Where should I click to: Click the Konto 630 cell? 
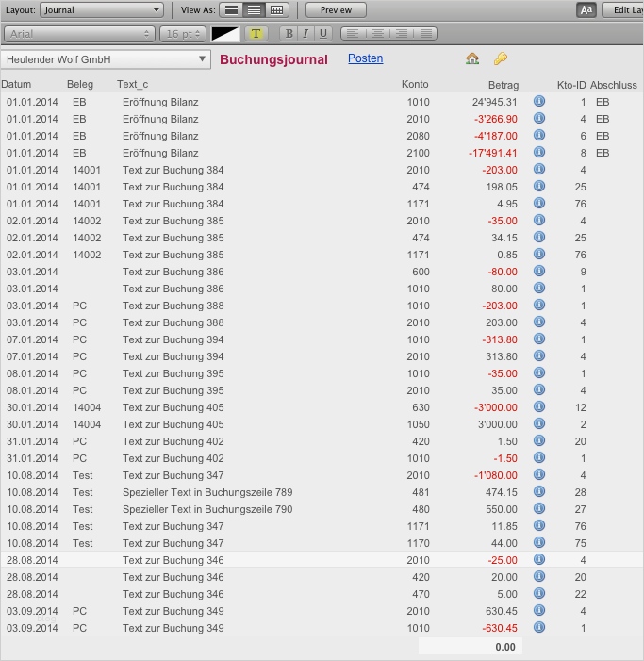point(421,407)
